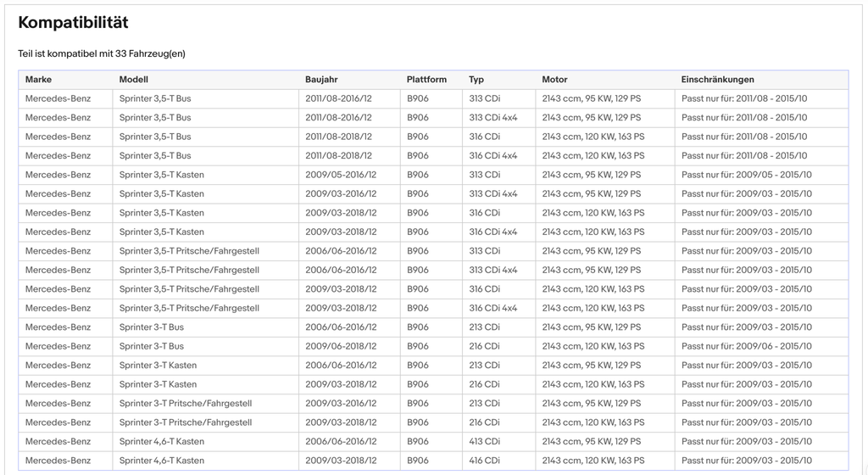This screenshot has height=475, width=868.
Task: Click the Sprinter 3-T Bus 216 CDi row
Action: click(x=433, y=347)
